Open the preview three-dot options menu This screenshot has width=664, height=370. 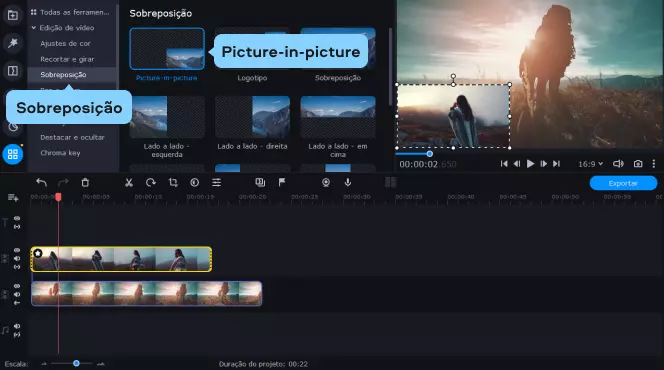point(654,164)
